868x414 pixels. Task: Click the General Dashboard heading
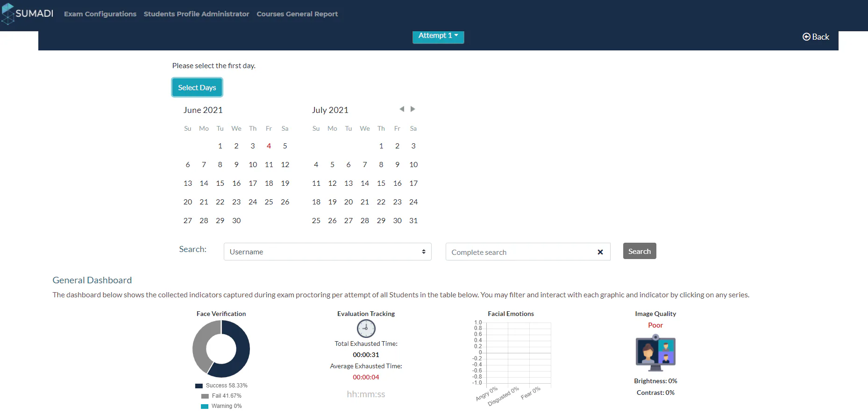coord(92,280)
